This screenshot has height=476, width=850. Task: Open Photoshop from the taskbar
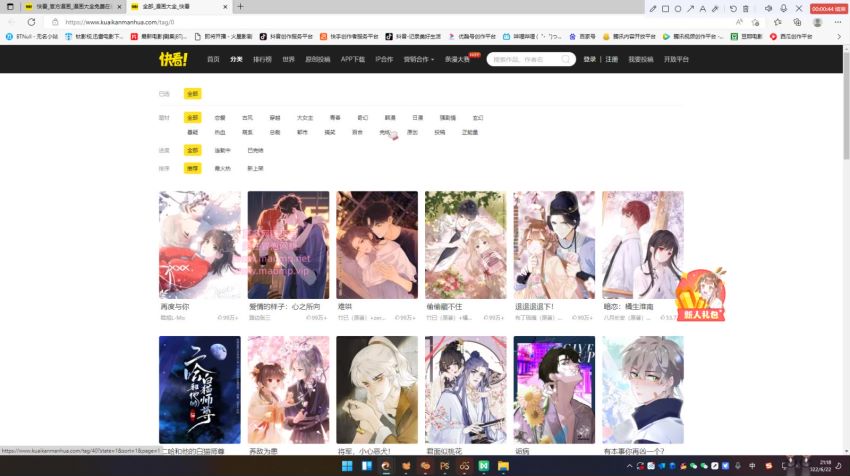(x=445, y=466)
